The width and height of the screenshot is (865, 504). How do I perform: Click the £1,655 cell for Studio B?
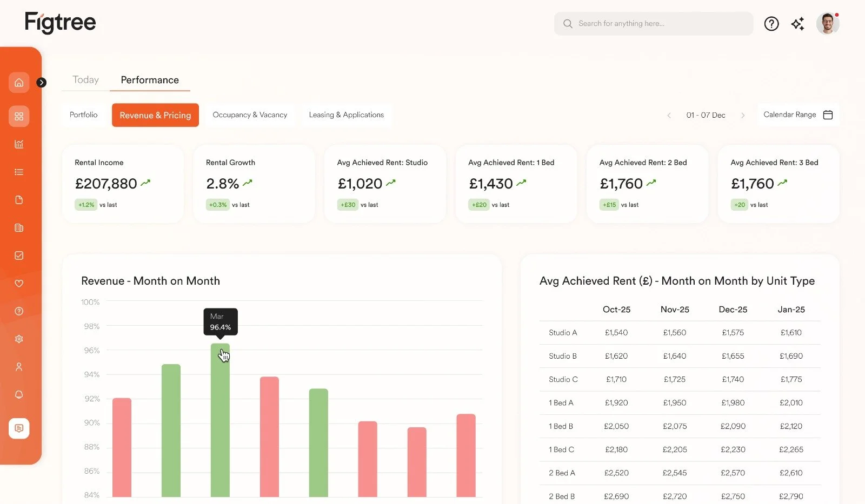point(733,356)
